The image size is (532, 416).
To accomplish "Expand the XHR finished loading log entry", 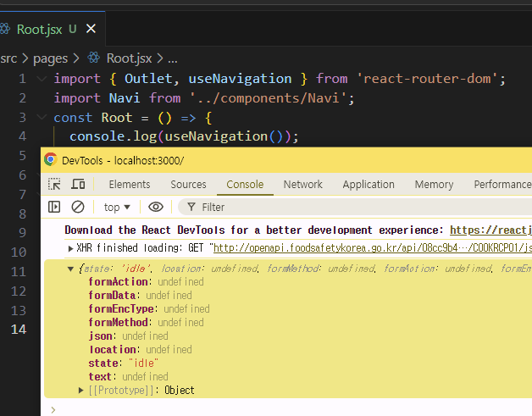I will pyautogui.click(x=71, y=249).
